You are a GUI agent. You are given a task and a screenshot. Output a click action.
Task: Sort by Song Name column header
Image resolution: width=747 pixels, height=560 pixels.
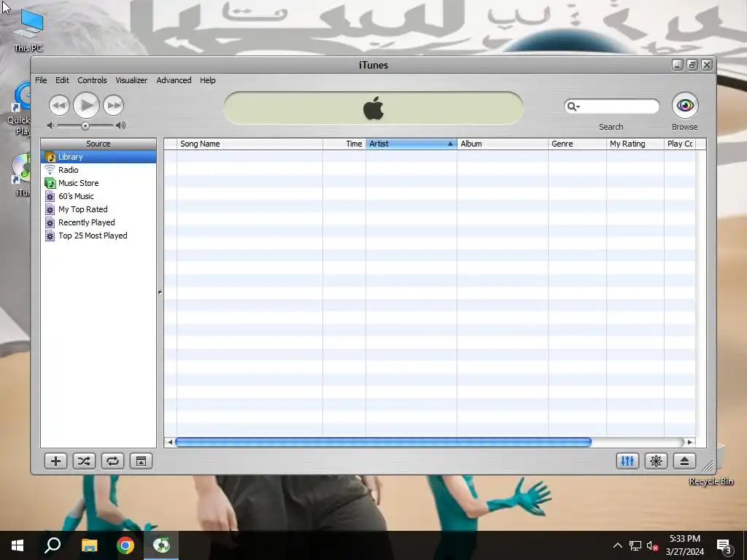pyautogui.click(x=249, y=144)
